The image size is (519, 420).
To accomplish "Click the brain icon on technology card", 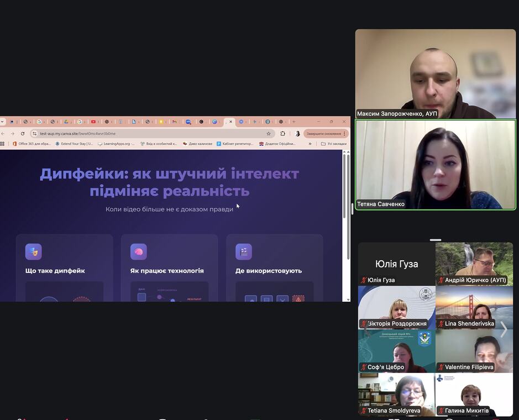I will [138, 251].
